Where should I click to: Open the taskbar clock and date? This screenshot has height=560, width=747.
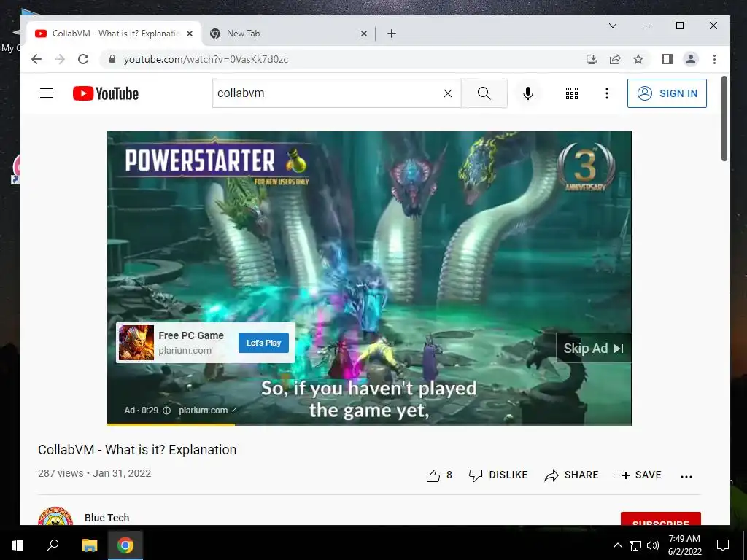click(684, 545)
